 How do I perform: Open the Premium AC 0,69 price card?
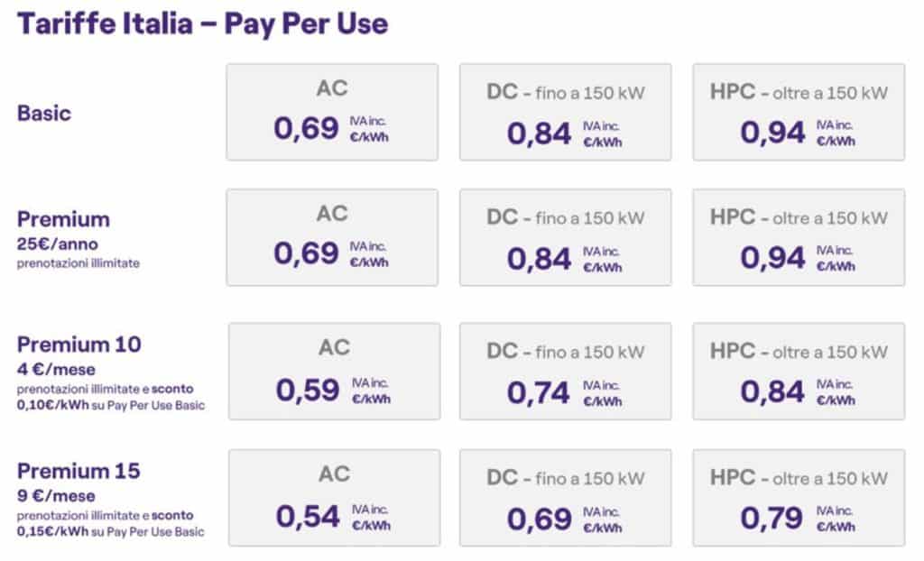(332, 237)
